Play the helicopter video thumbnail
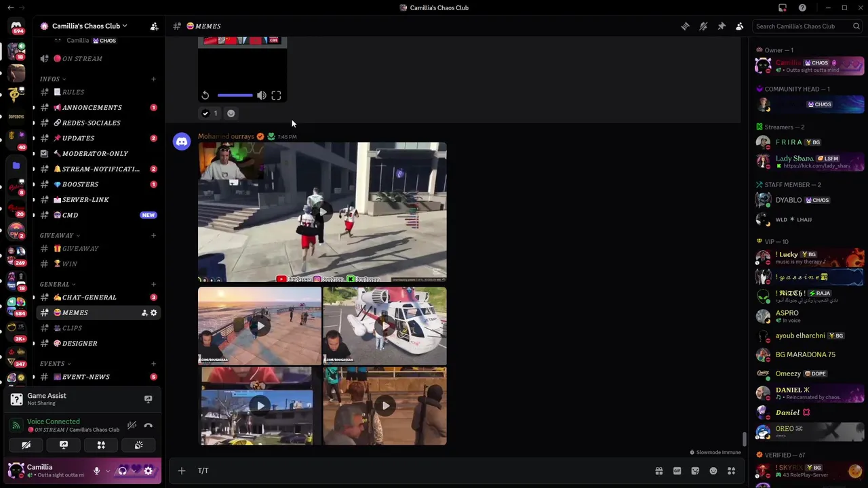Screen dimensions: 868x488 [x=385, y=326]
